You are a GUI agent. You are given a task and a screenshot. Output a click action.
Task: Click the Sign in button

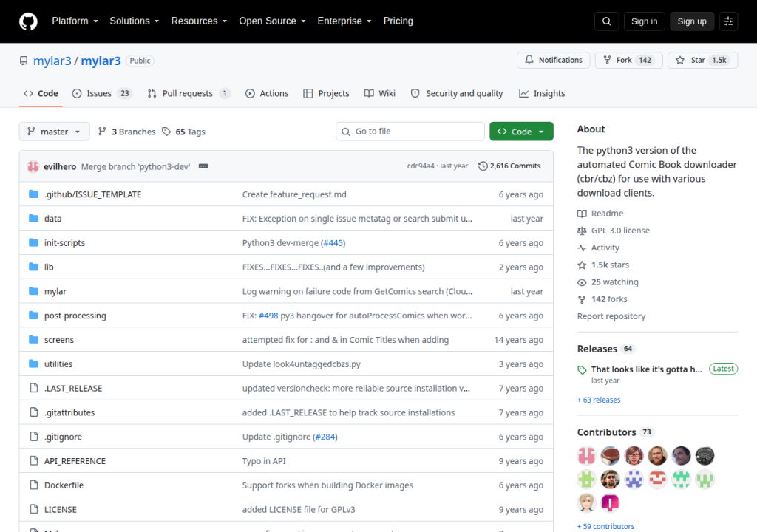coord(644,21)
